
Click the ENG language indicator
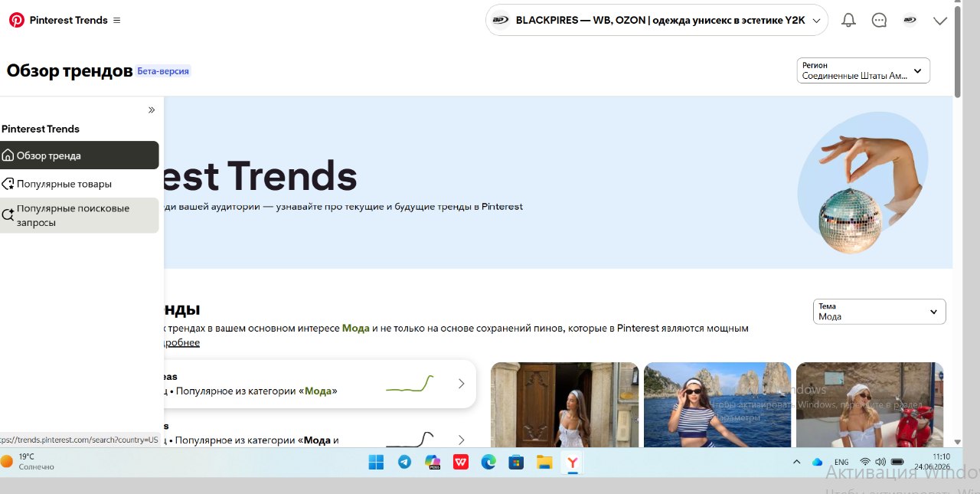[841, 462]
